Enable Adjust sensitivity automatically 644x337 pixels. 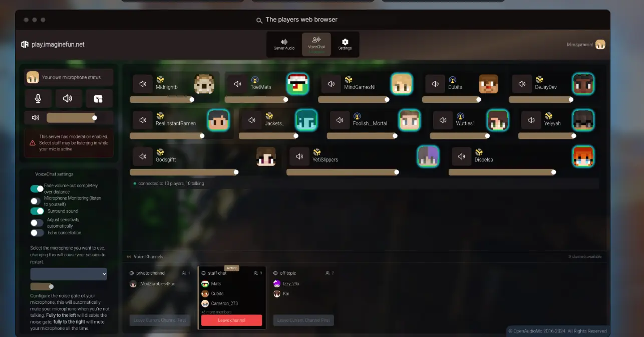pyautogui.click(x=37, y=223)
